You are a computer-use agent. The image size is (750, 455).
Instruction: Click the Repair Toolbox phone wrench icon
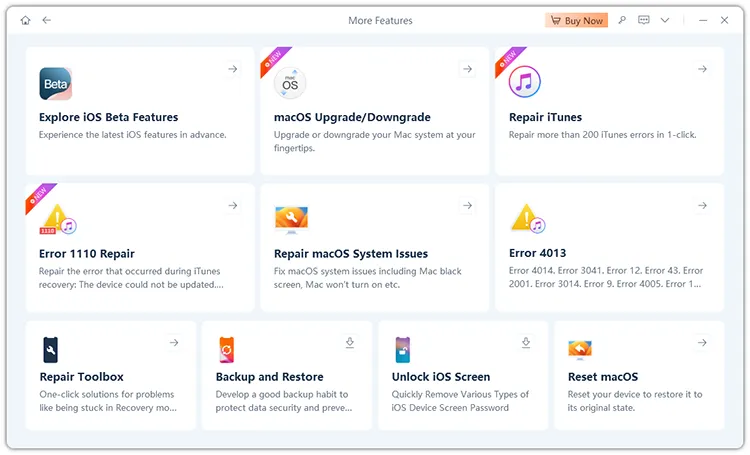click(x=51, y=350)
